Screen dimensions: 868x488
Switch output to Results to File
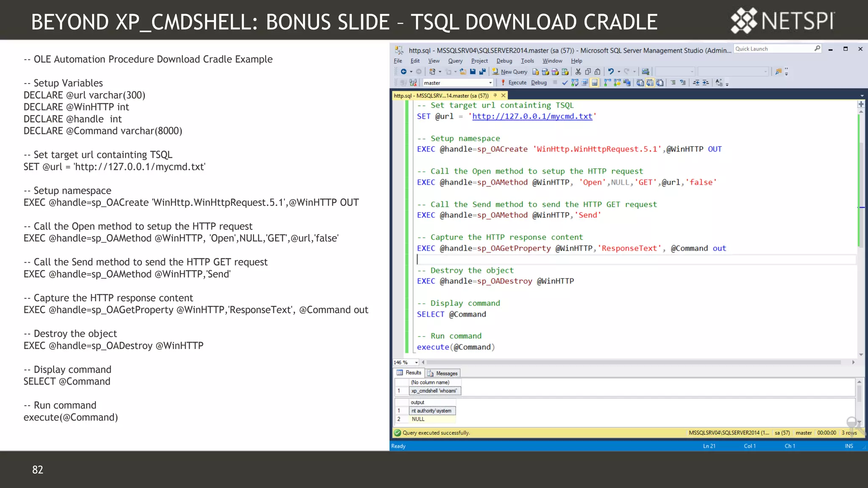pos(660,83)
